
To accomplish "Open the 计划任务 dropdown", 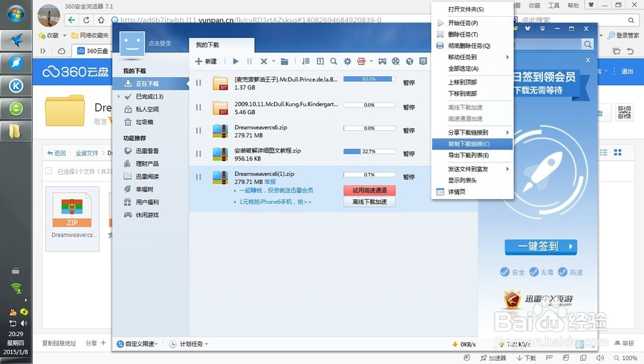I will (x=189, y=344).
